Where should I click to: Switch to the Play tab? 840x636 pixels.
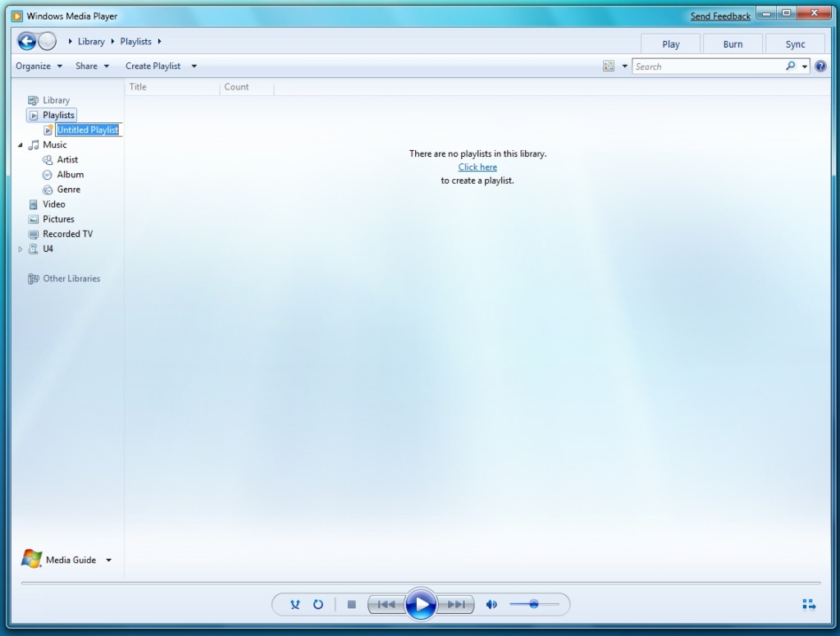[x=671, y=44]
